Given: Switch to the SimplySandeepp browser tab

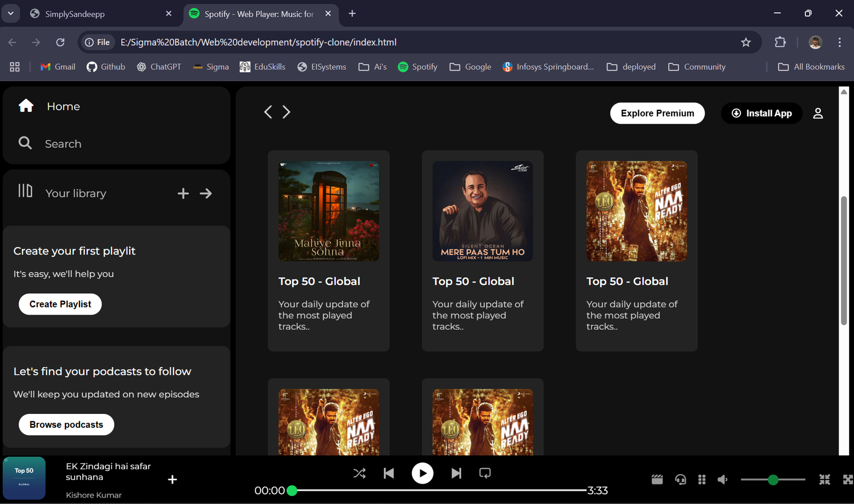Looking at the screenshot, I should click(x=100, y=14).
